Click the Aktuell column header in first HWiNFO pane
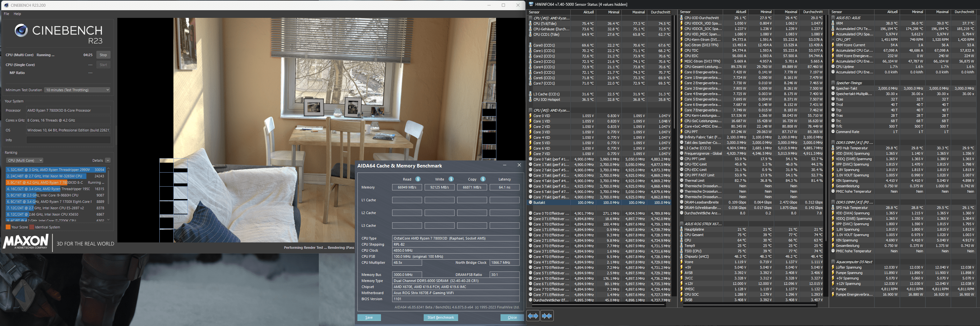 (x=584, y=12)
